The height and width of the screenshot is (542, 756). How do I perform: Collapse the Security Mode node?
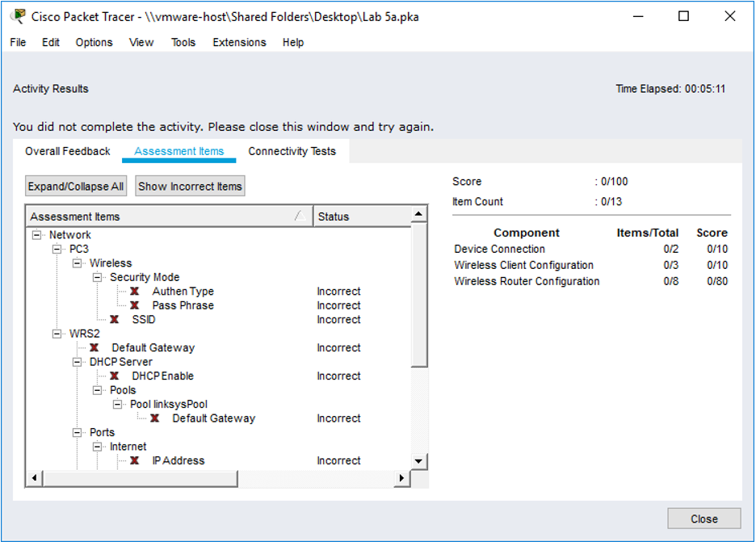point(97,277)
